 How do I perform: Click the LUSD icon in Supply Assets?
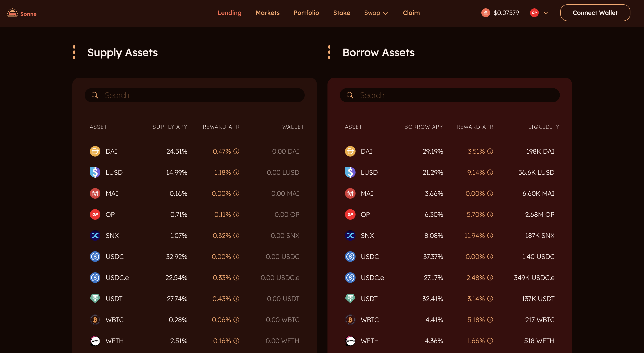tap(95, 172)
